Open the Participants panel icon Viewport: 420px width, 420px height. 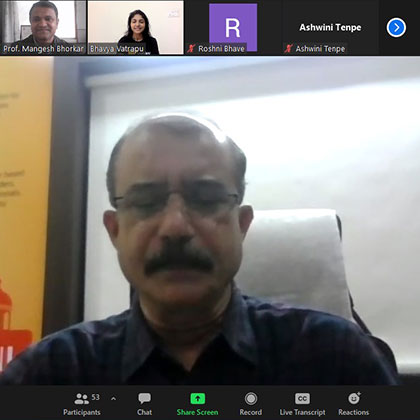point(82,399)
